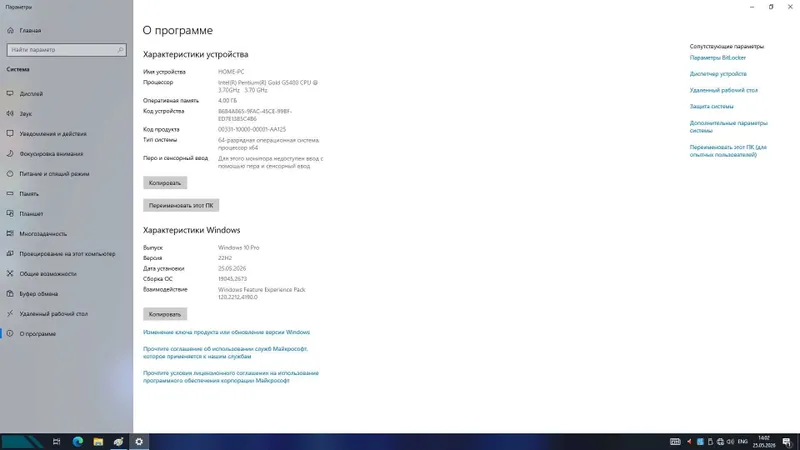800x450 pixels.
Task: Open Защита системы link
Action: click(711, 107)
